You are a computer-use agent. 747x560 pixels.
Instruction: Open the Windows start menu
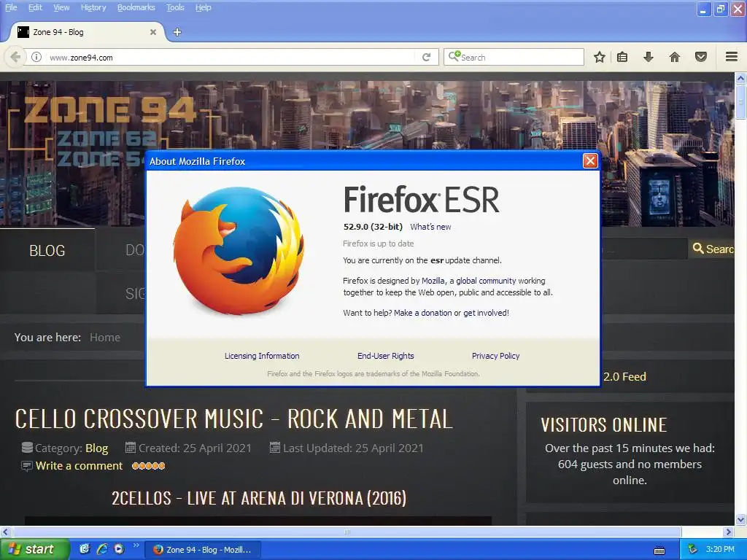34,549
